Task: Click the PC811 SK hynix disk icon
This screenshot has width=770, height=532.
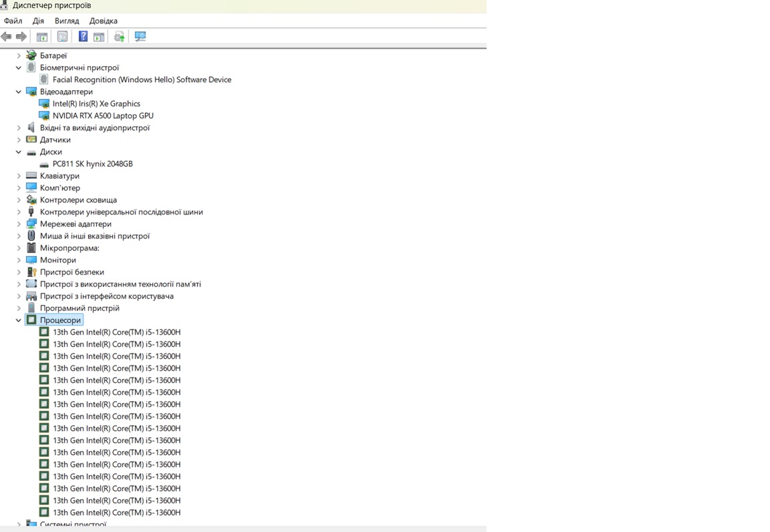Action: (x=44, y=164)
